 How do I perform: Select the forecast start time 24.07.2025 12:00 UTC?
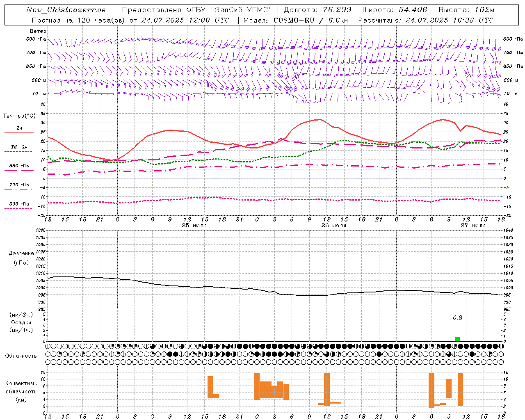pyautogui.click(x=185, y=20)
